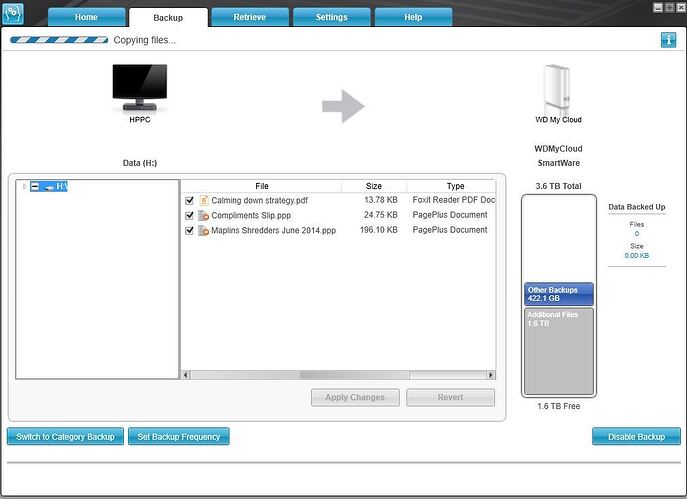Viewport: 687px width, 499px height.
Task: Click the Additional Files 1.6 TB segment
Action: pyautogui.click(x=559, y=351)
